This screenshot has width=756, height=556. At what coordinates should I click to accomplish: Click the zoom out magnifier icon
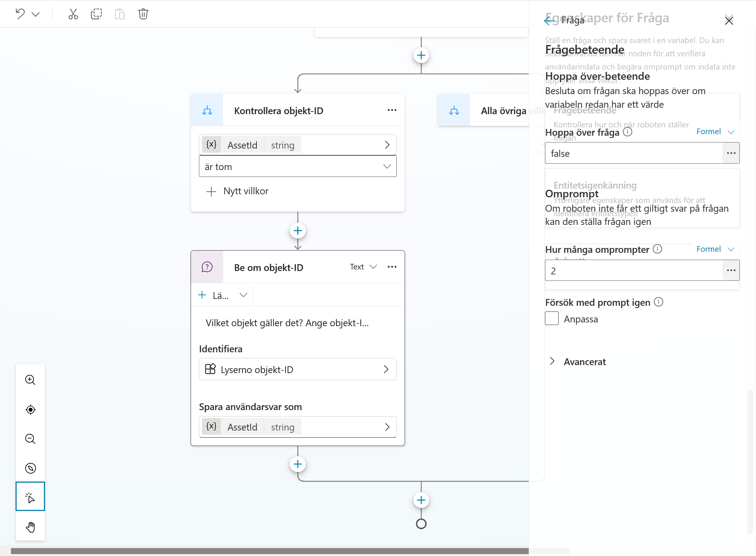(x=30, y=439)
